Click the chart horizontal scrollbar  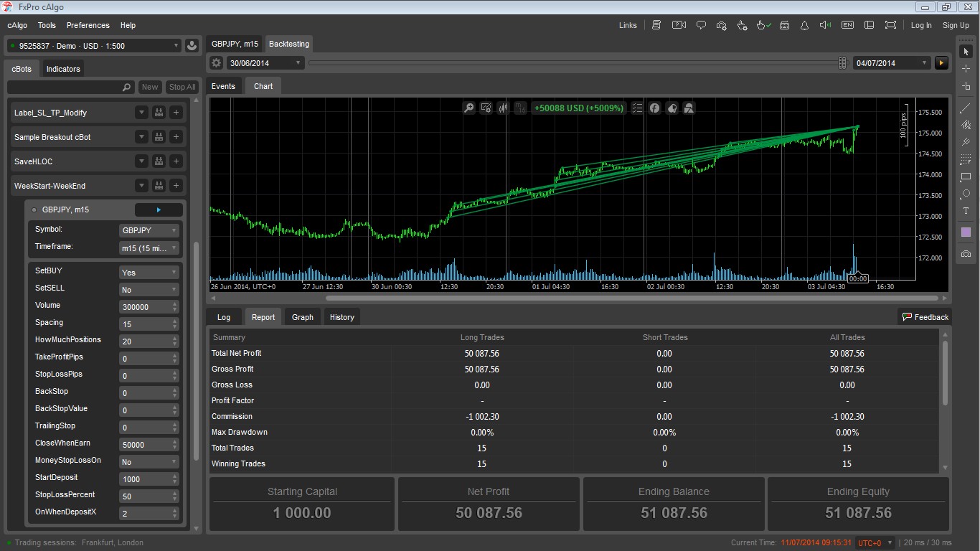pos(631,298)
